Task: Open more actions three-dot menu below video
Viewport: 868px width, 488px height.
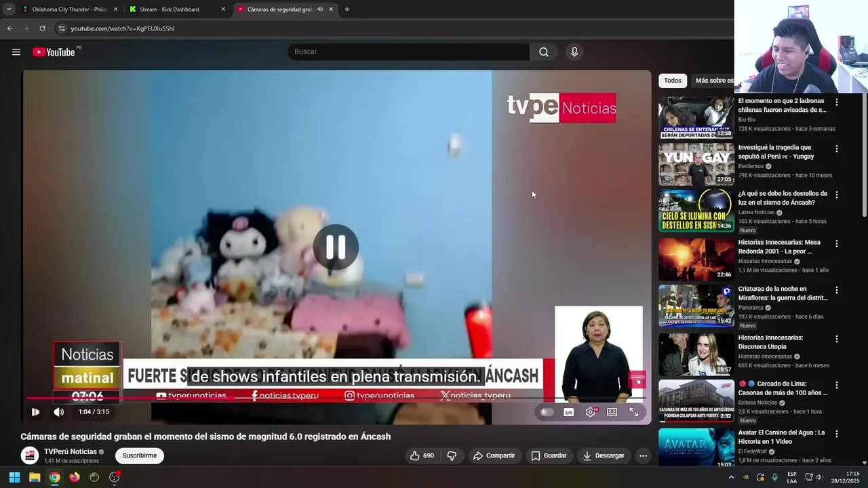Action: tap(643, 455)
